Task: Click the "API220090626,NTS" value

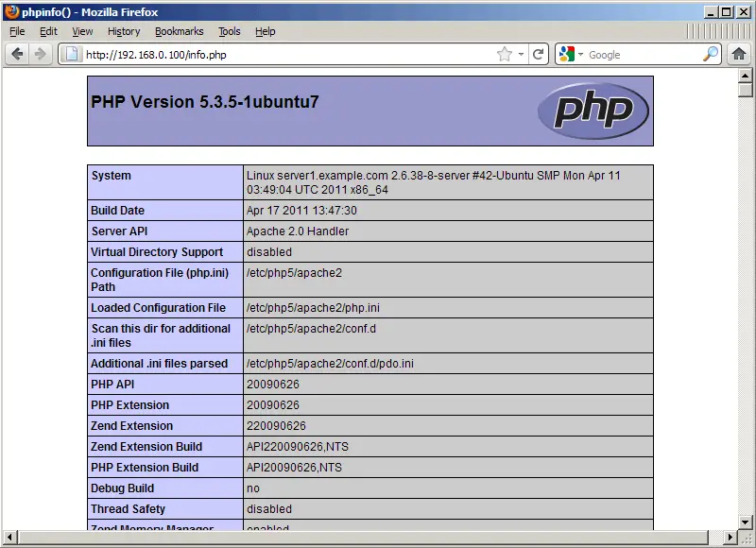Action: pyautogui.click(x=298, y=446)
